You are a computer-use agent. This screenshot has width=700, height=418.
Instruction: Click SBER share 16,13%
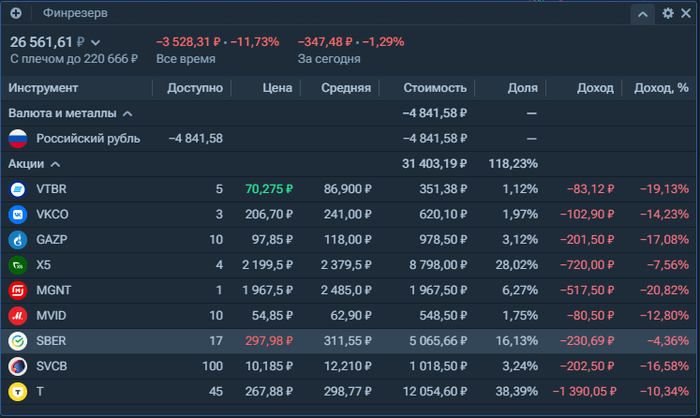[x=517, y=341]
